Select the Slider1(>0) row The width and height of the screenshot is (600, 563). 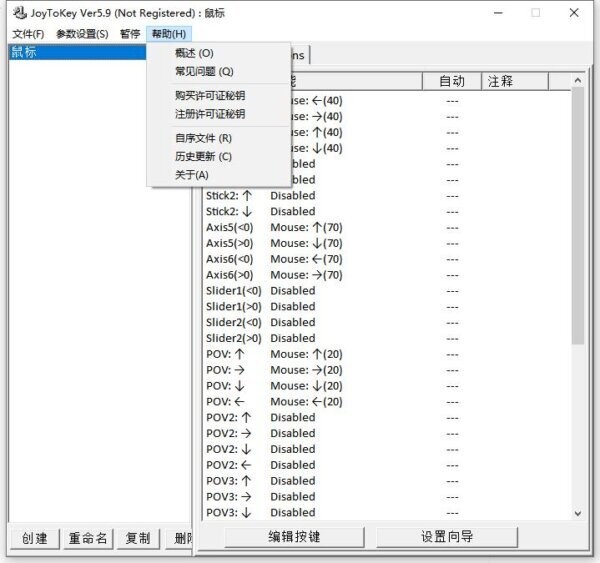pyautogui.click(x=386, y=307)
